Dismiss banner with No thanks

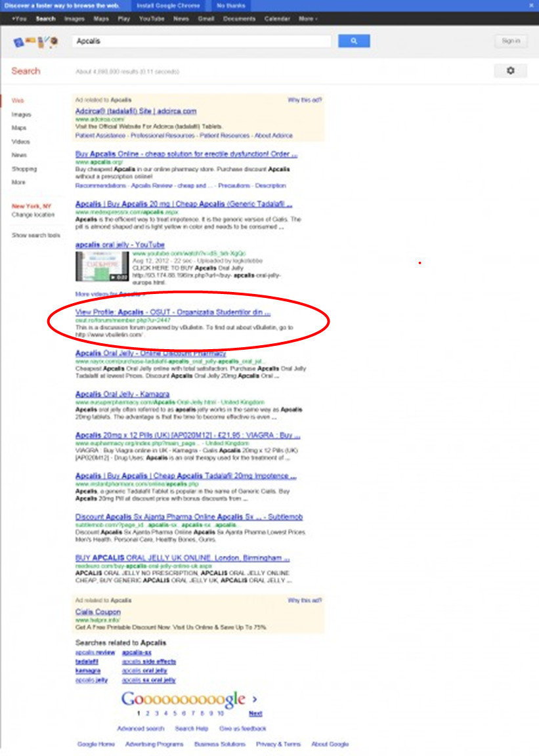(230, 6)
